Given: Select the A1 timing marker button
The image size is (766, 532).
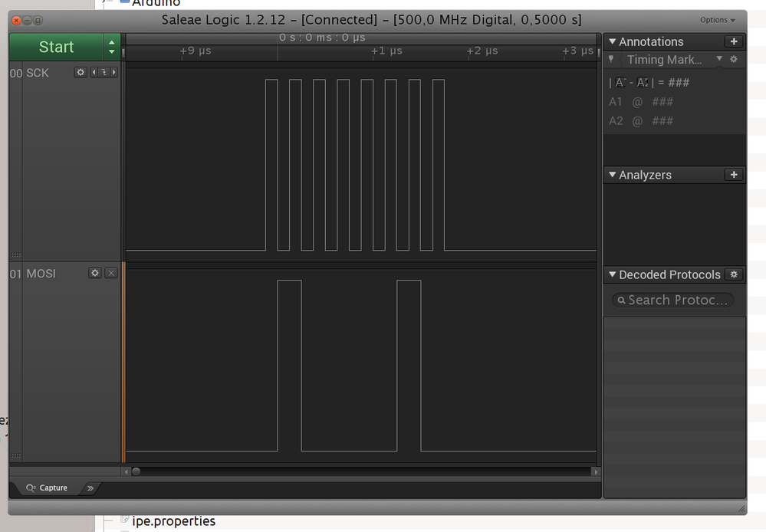Looking at the screenshot, I should coord(620,83).
